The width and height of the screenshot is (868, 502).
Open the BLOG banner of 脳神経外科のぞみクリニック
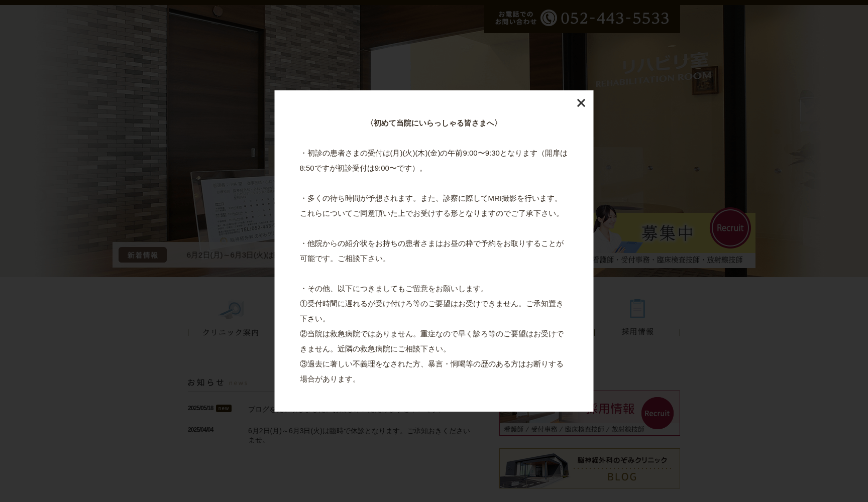click(589, 468)
